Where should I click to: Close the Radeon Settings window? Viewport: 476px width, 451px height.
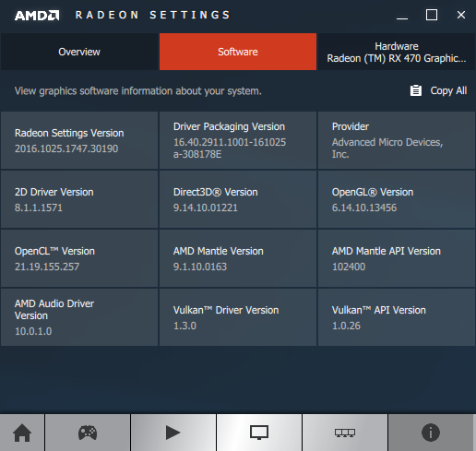[461, 15]
